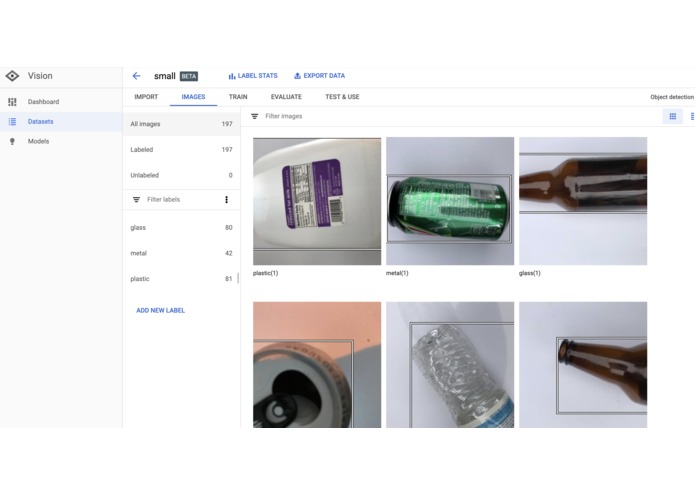The width and height of the screenshot is (695, 494).
Task: Show All images list
Action: click(181, 124)
